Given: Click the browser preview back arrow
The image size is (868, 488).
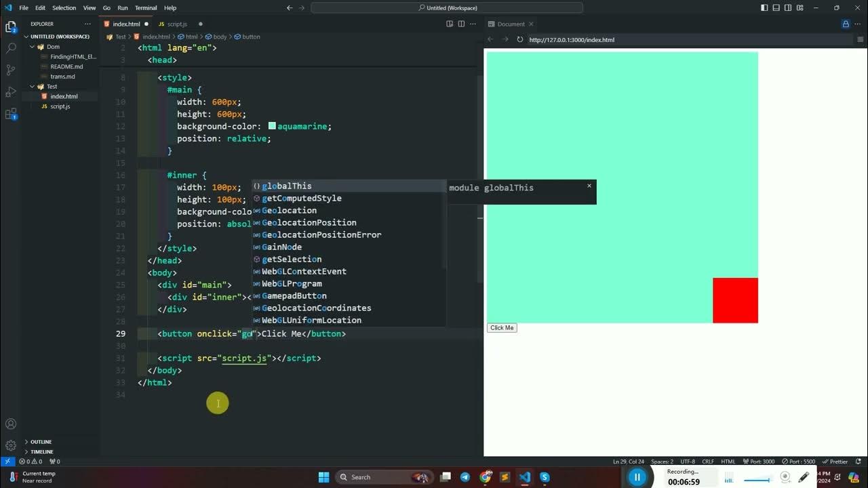Looking at the screenshot, I should 490,39.
